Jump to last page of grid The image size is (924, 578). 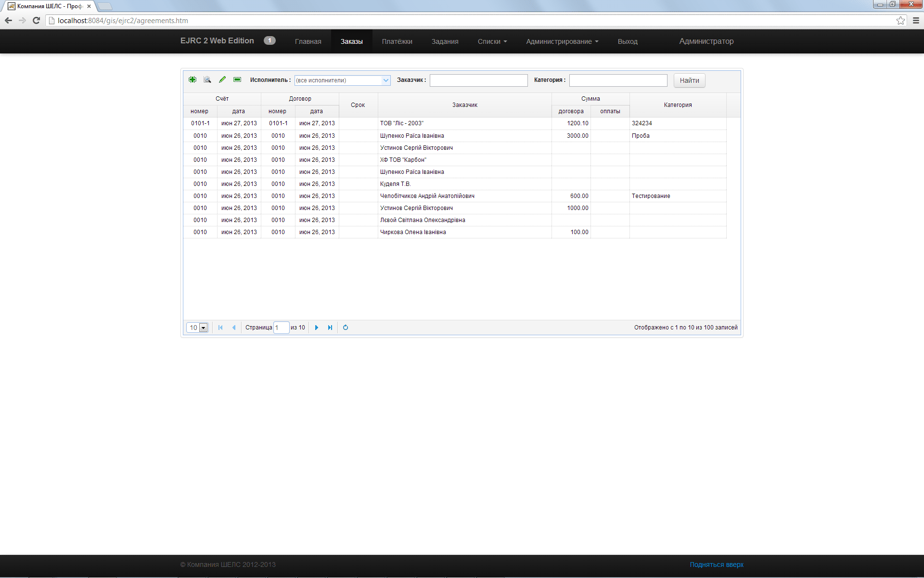(330, 328)
